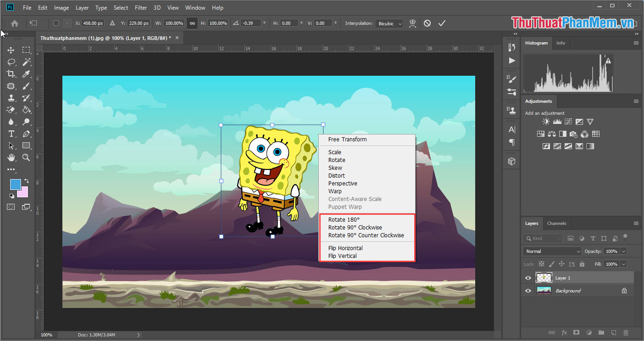Choose the Clone Stamp tool

click(11, 98)
